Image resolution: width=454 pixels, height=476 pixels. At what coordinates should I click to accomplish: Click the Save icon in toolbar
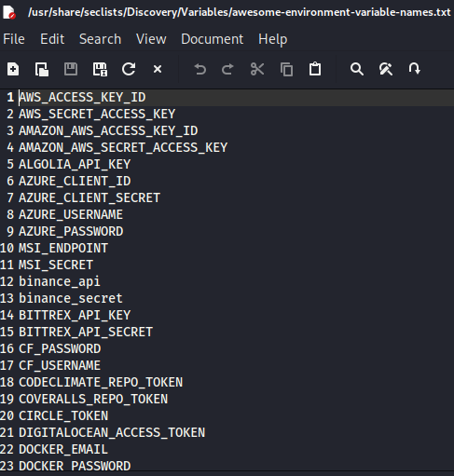point(71,69)
